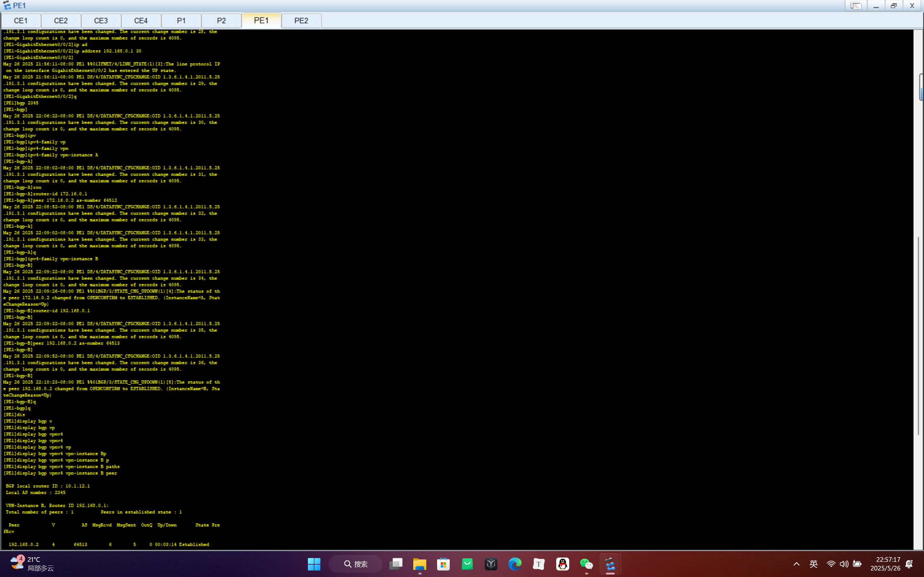Click the eNSP app icon in taskbar
Screen dimensions: 924x577
pos(610,564)
